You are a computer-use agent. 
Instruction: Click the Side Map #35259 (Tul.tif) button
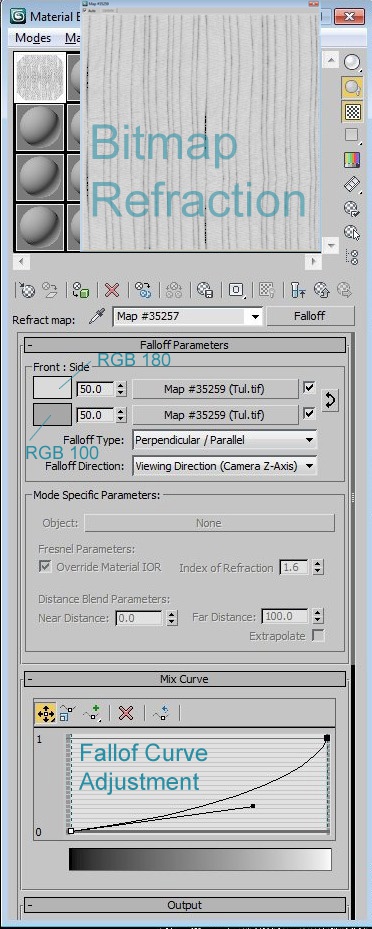click(215, 415)
